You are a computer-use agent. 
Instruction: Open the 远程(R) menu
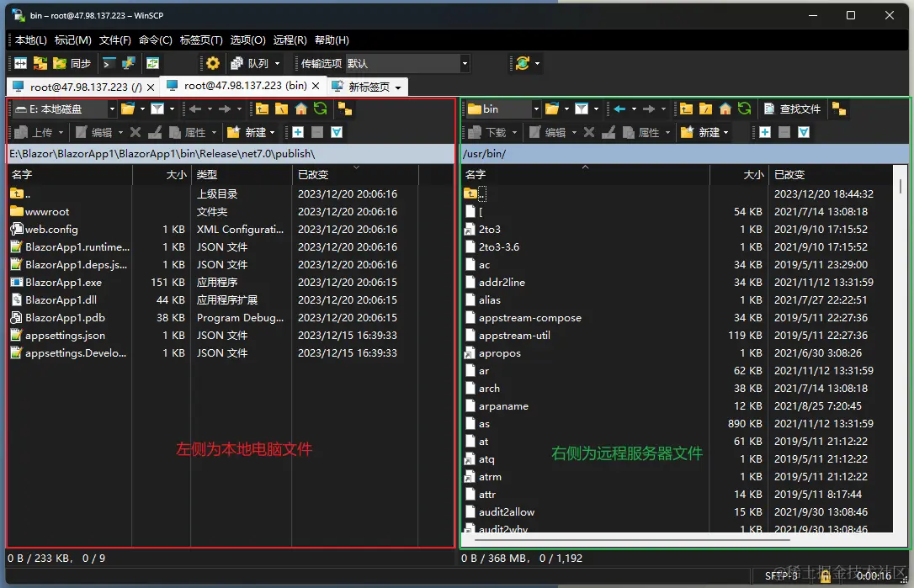[290, 40]
